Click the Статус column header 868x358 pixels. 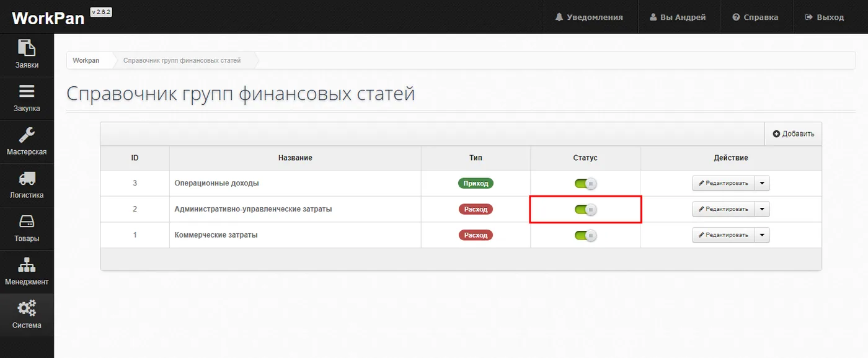(x=585, y=158)
